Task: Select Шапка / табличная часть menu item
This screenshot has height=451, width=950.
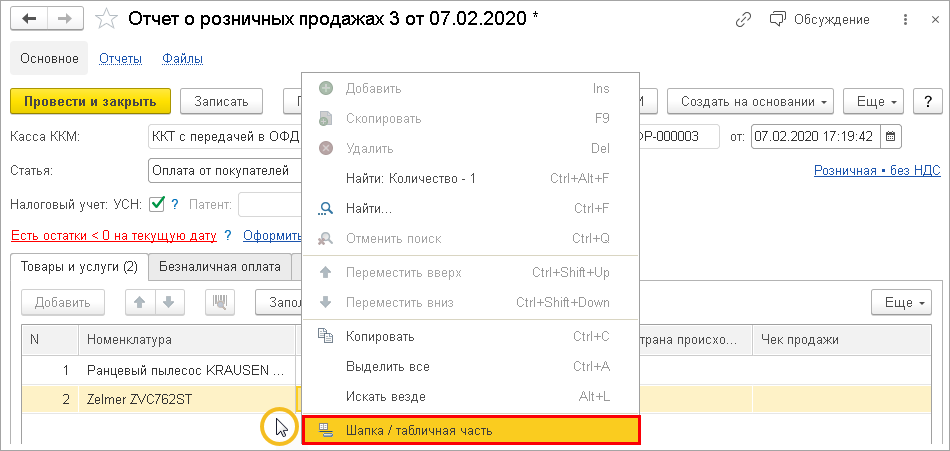Action: (x=470, y=430)
